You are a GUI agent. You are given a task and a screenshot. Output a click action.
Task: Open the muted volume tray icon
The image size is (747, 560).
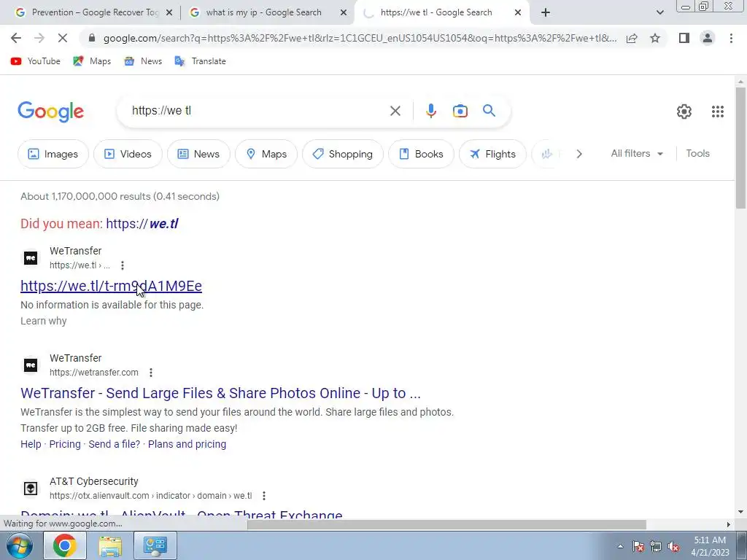coord(673,546)
